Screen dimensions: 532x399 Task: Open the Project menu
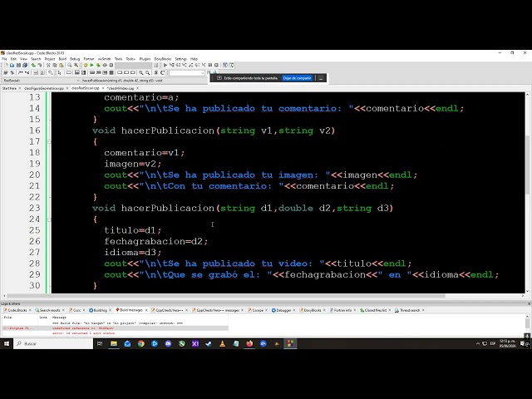click(x=50, y=59)
